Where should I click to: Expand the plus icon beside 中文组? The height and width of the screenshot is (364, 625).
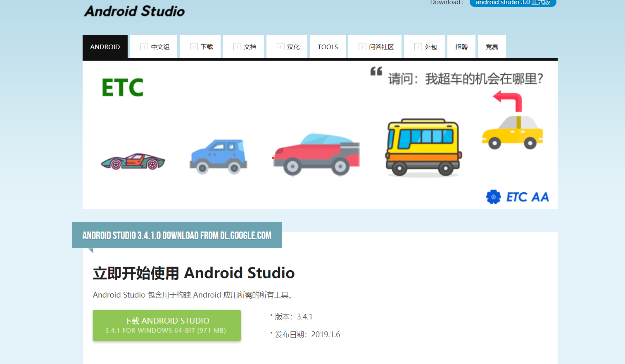tap(144, 47)
